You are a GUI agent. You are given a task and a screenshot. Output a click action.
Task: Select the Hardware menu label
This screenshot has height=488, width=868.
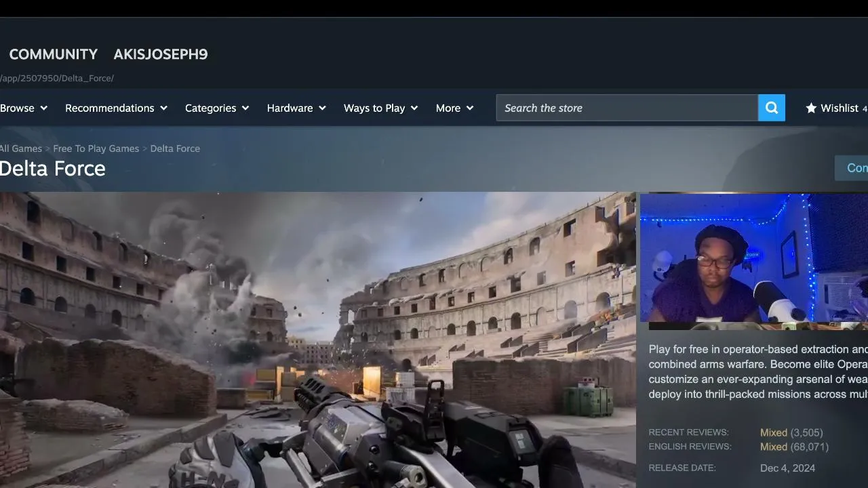(x=290, y=108)
